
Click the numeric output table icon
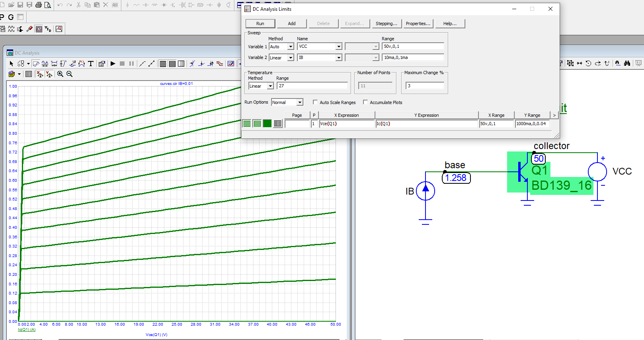(x=277, y=124)
